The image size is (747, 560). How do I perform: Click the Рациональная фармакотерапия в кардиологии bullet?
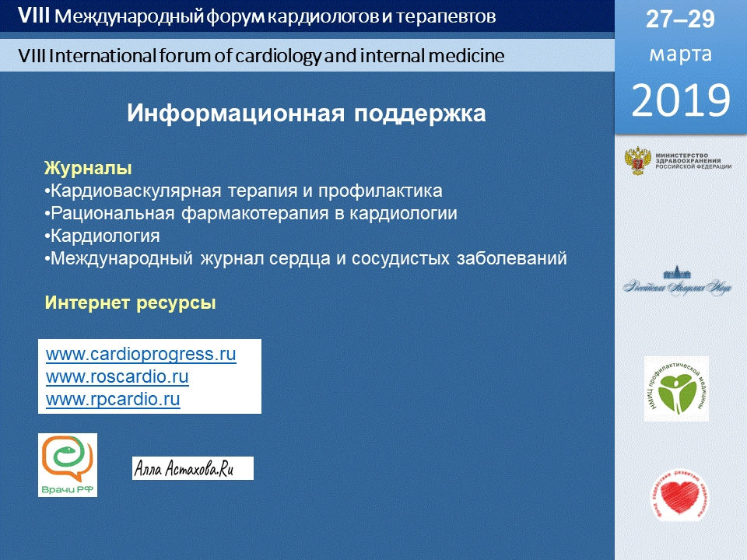click(251, 213)
